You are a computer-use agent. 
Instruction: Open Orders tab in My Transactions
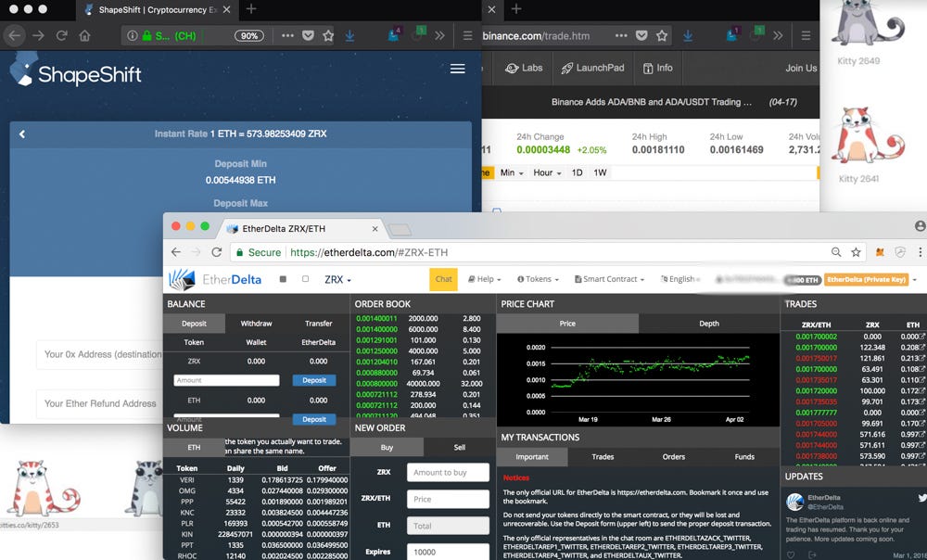673,456
